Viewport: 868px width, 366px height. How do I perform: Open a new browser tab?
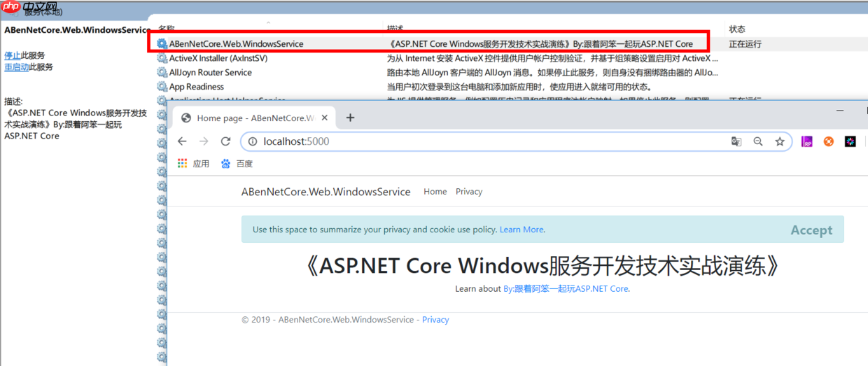(350, 118)
